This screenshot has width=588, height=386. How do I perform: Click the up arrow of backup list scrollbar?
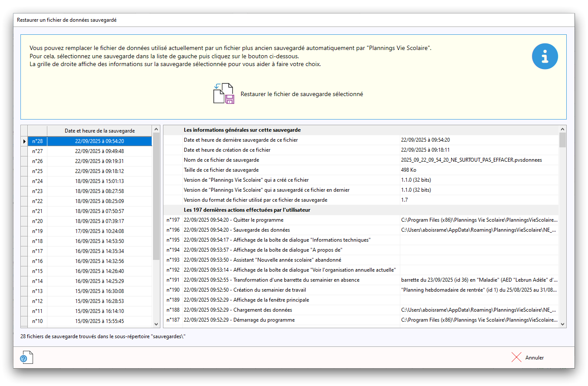[156, 130]
